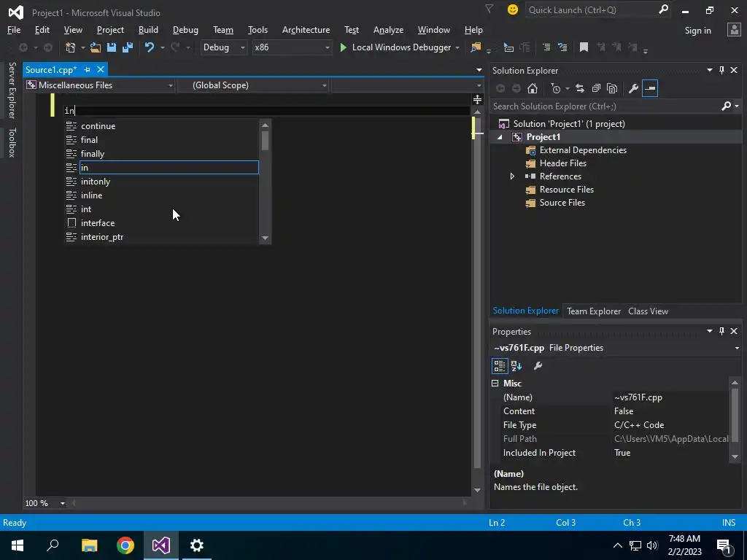Toggle auto-hide pin on Solution Explorer

pyautogui.click(x=721, y=71)
